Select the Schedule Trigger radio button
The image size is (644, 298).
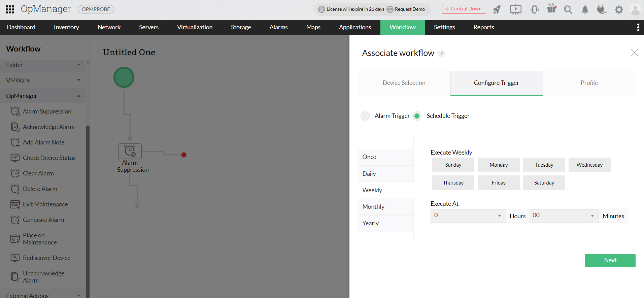tap(417, 116)
